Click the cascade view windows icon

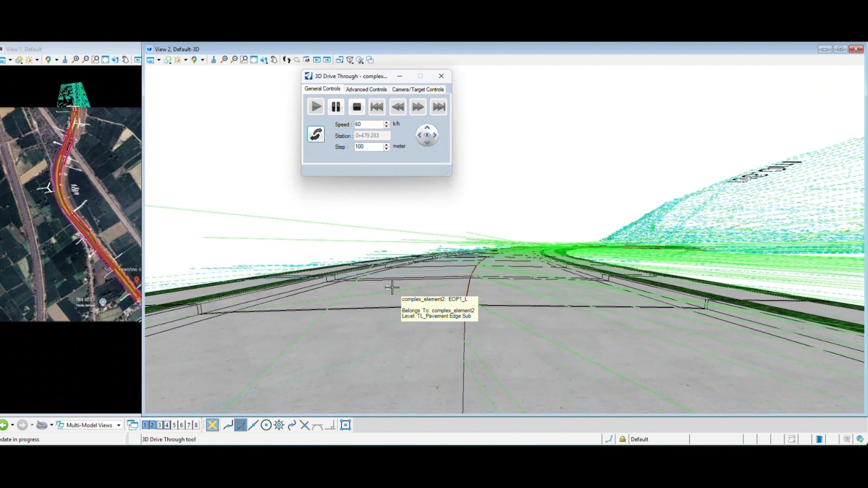tap(132, 425)
